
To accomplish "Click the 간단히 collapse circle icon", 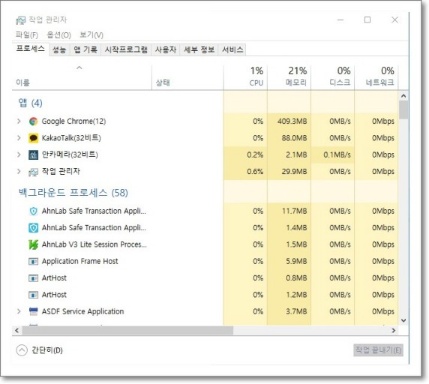I will coord(22,350).
